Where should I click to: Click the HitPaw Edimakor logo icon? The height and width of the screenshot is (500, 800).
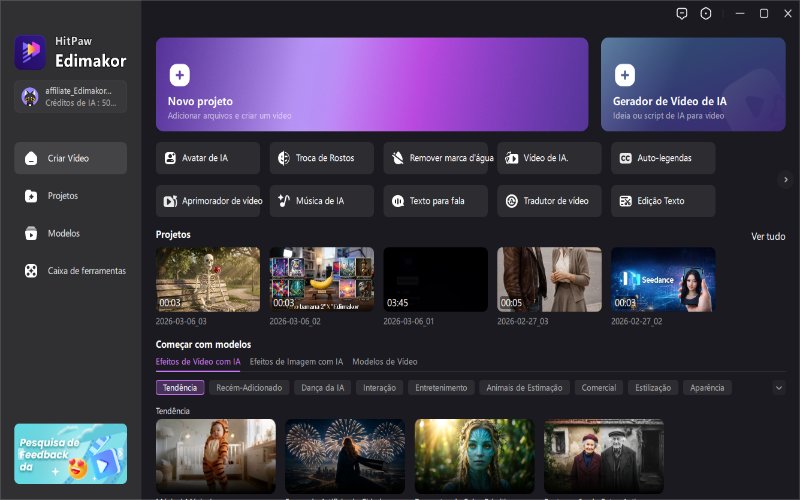(30, 52)
